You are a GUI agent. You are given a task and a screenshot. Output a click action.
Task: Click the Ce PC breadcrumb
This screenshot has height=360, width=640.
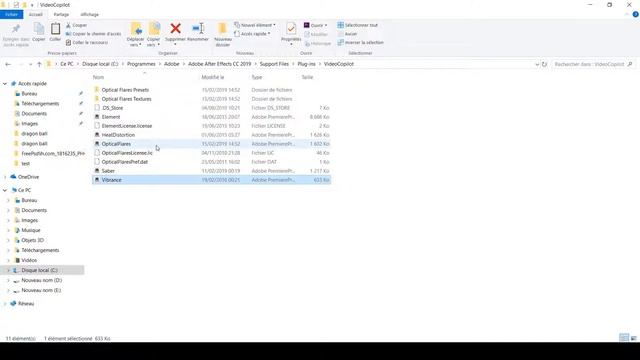click(x=67, y=64)
